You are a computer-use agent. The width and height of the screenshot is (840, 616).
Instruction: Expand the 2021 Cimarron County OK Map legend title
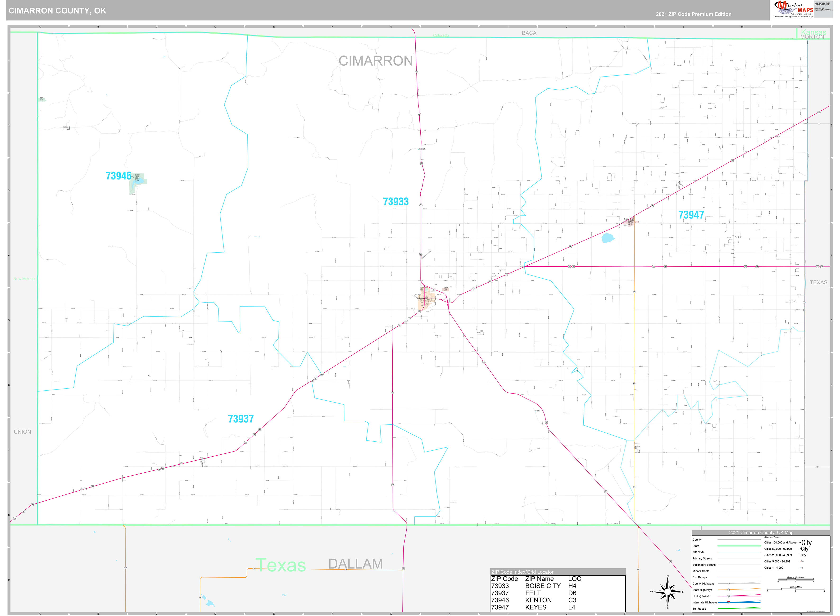coord(761,532)
